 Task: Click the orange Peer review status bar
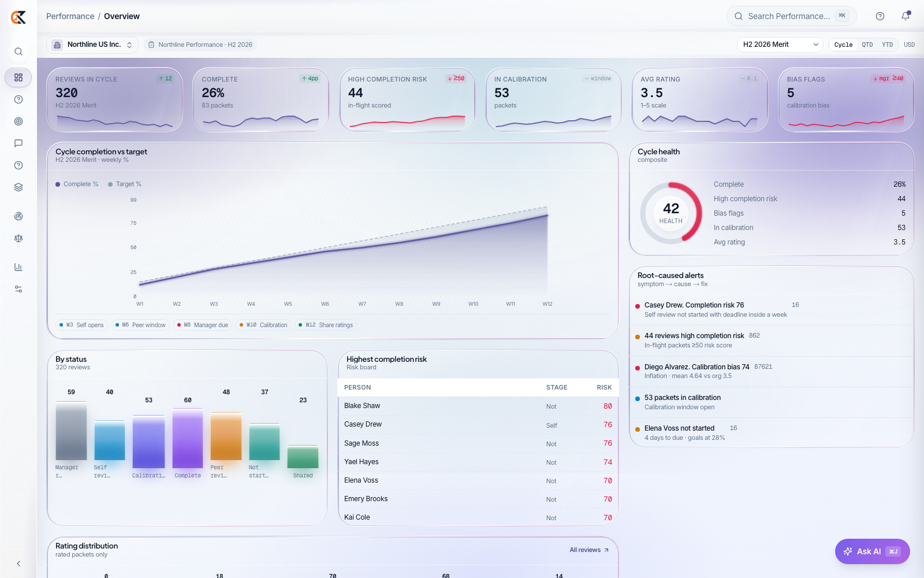pos(226,436)
